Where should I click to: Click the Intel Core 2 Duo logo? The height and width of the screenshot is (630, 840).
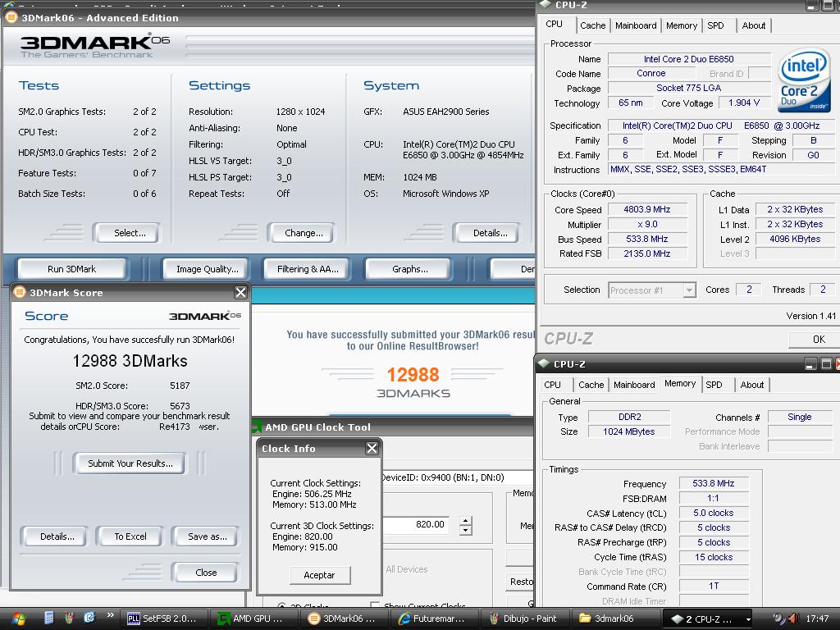pos(804,81)
